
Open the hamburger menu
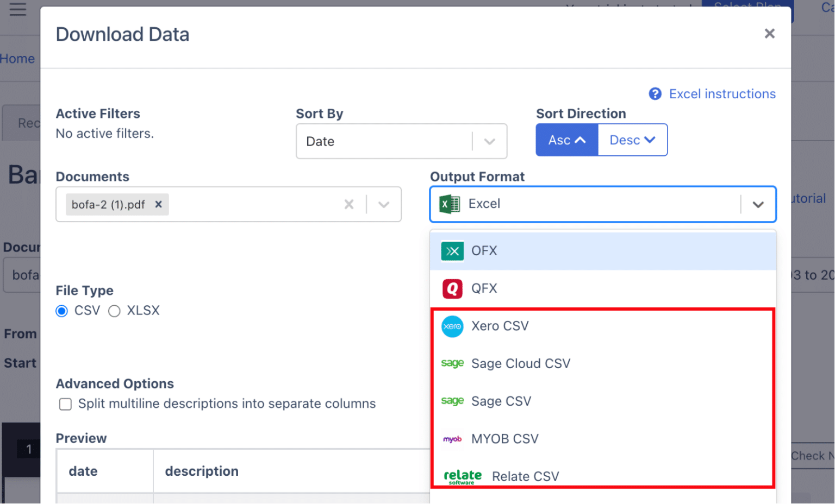pyautogui.click(x=18, y=9)
